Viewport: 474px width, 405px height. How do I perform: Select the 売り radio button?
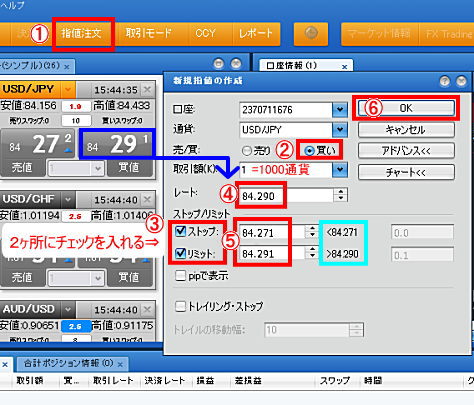[247, 151]
